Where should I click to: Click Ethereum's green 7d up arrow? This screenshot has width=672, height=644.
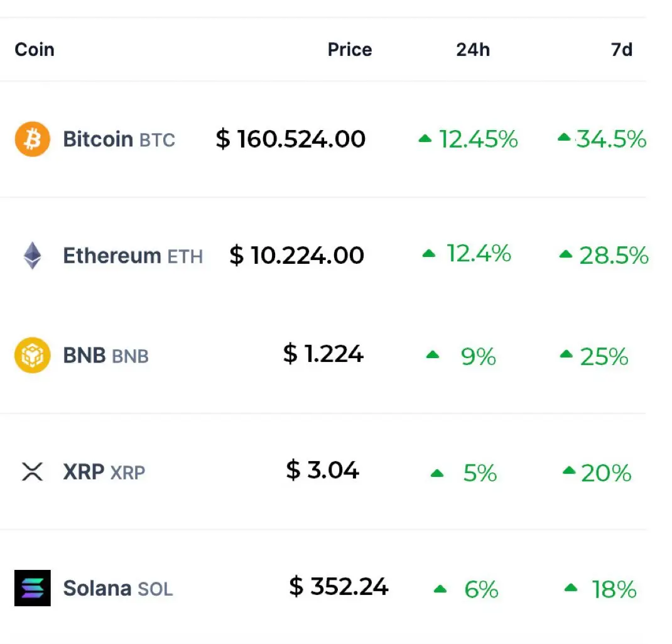pyautogui.click(x=566, y=254)
